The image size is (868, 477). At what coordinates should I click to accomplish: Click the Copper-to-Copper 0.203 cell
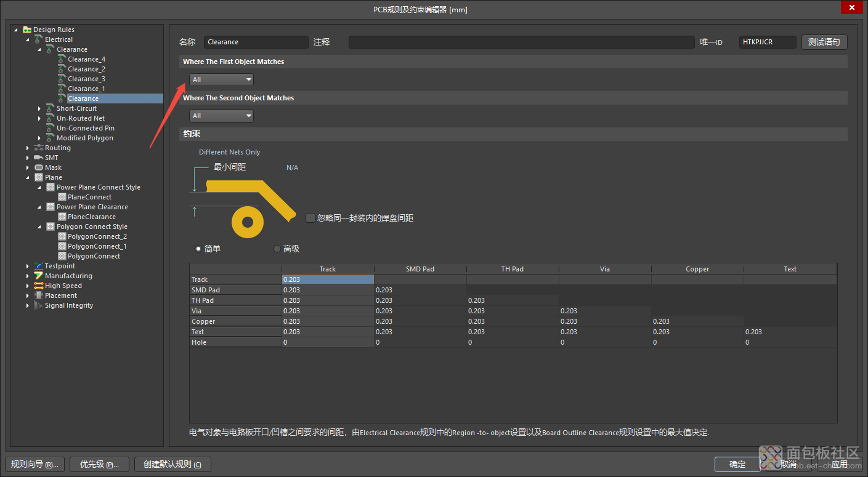click(697, 321)
